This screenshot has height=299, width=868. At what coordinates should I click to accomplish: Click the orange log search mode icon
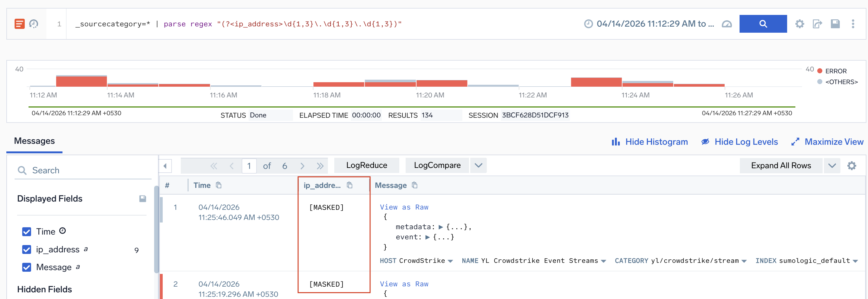click(20, 24)
